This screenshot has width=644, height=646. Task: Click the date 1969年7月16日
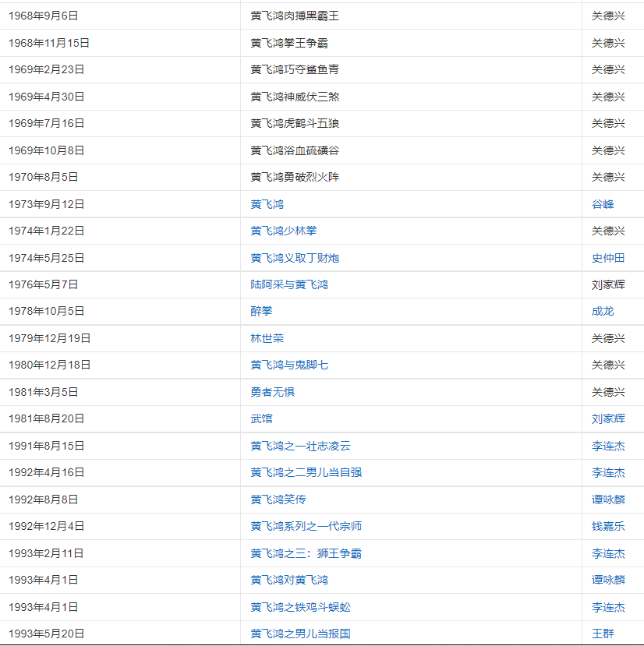pyautogui.click(x=46, y=124)
